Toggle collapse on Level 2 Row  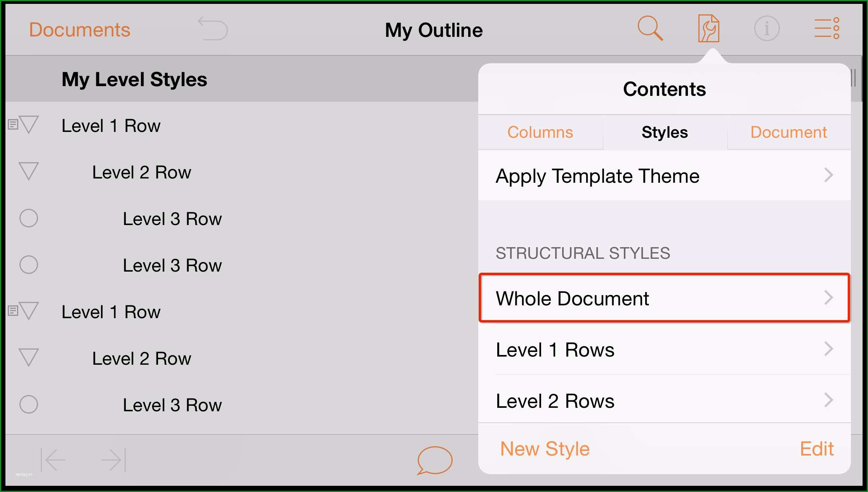(x=29, y=172)
